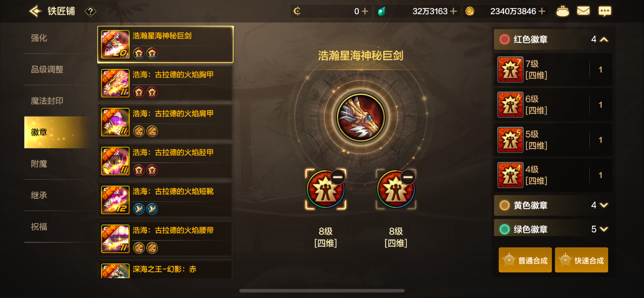Image resolution: width=644 pixels, height=298 pixels.
Task: Click the 快速合成 button
Action: pyautogui.click(x=581, y=260)
